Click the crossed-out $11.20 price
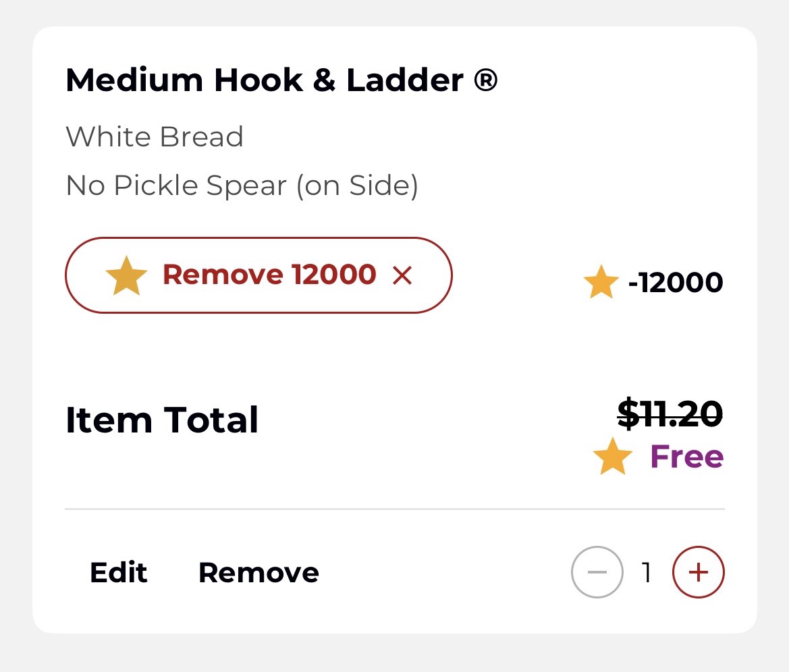Screen dimensions: 789x672 point(670,414)
